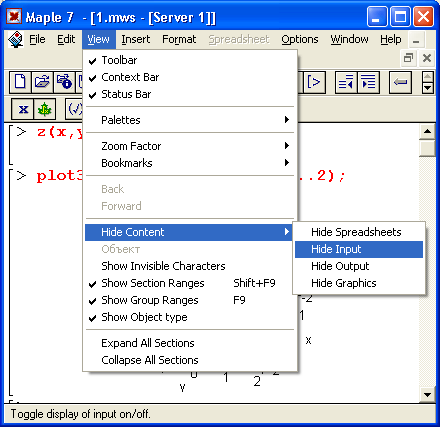
Task: Click the red plot3 command text
Action: tap(59, 176)
